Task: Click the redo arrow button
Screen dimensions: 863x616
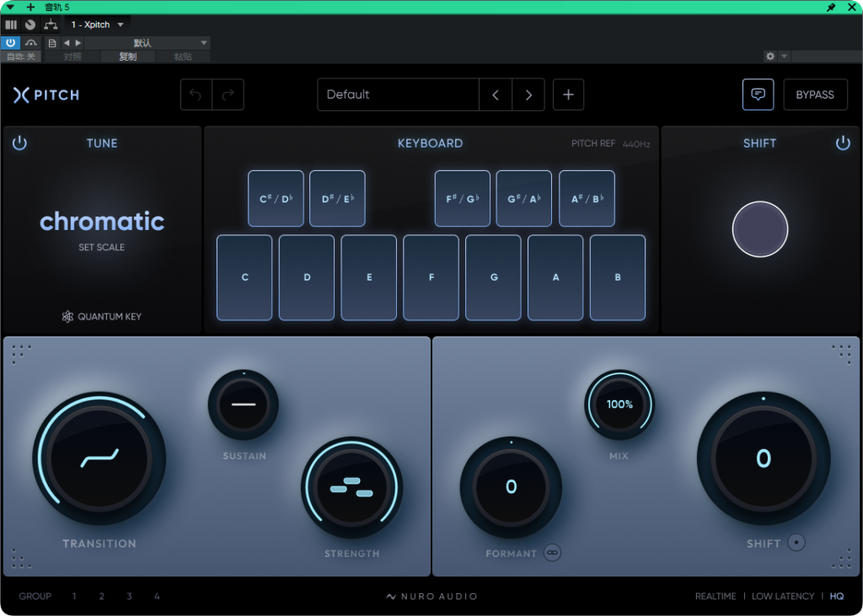Action: pos(228,94)
